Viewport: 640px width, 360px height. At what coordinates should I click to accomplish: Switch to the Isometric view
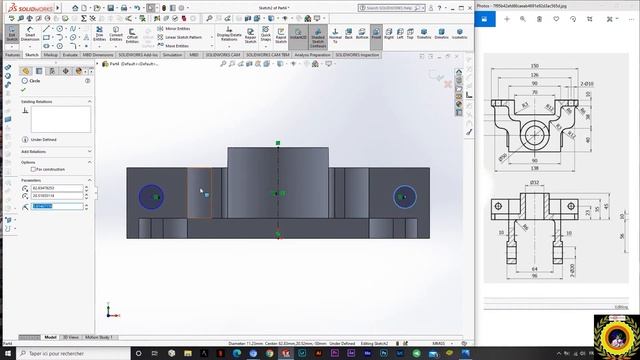point(460,34)
